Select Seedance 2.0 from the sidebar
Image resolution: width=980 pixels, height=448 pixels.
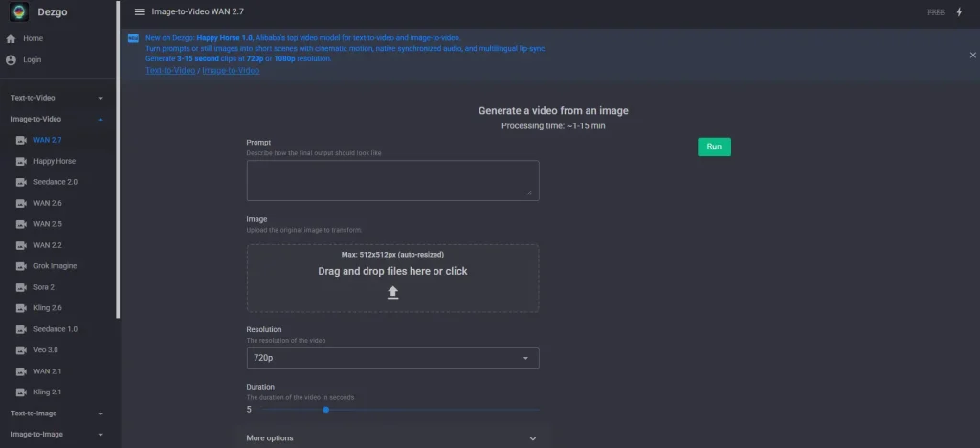pos(56,182)
